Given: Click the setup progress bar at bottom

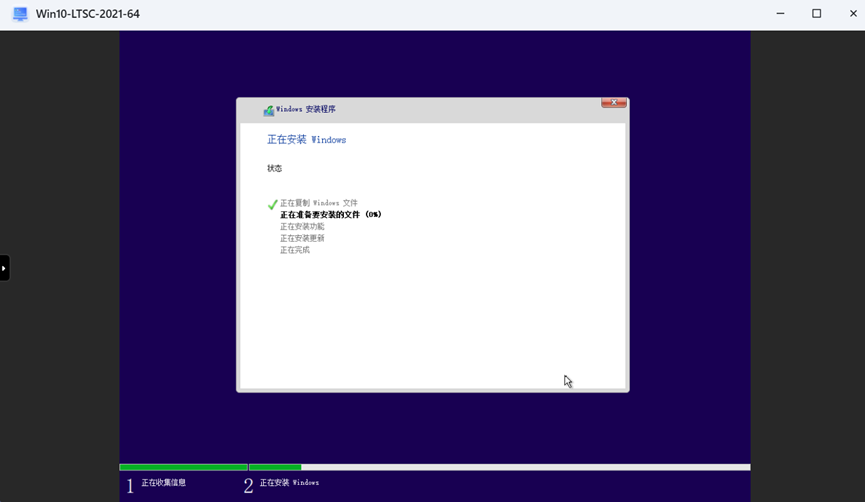Looking at the screenshot, I should tap(435, 467).
